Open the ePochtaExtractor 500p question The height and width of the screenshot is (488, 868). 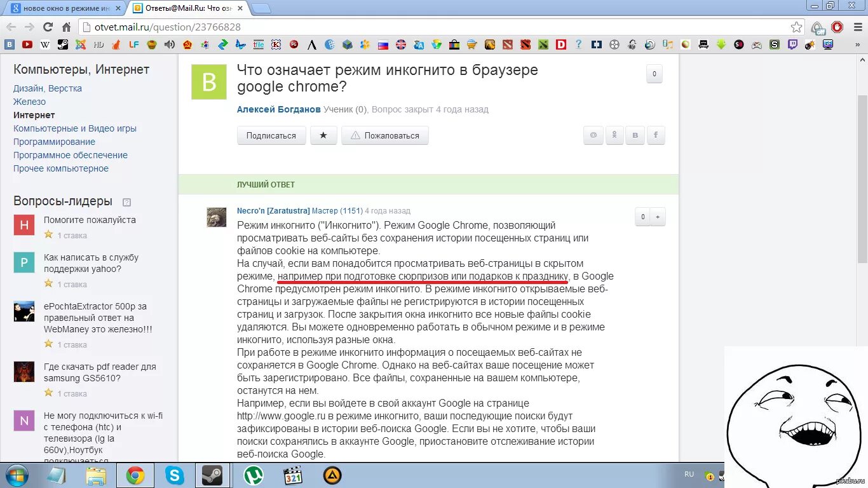pyautogui.click(x=98, y=318)
